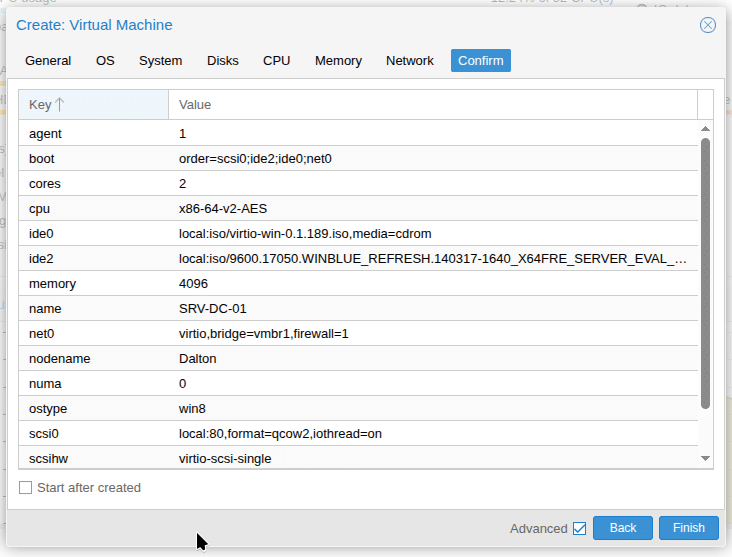Open the Disks tab
Screen dimensions: 732x557
[x=223, y=61]
